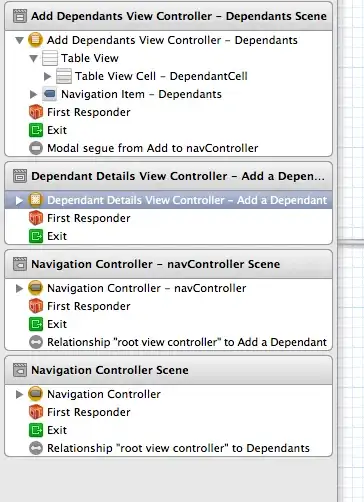Click the Add Dependants View Controller yellow icon

click(x=35, y=40)
